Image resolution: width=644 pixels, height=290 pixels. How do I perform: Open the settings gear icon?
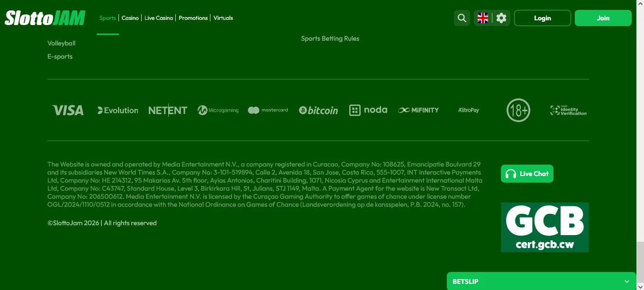pyautogui.click(x=501, y=18)
